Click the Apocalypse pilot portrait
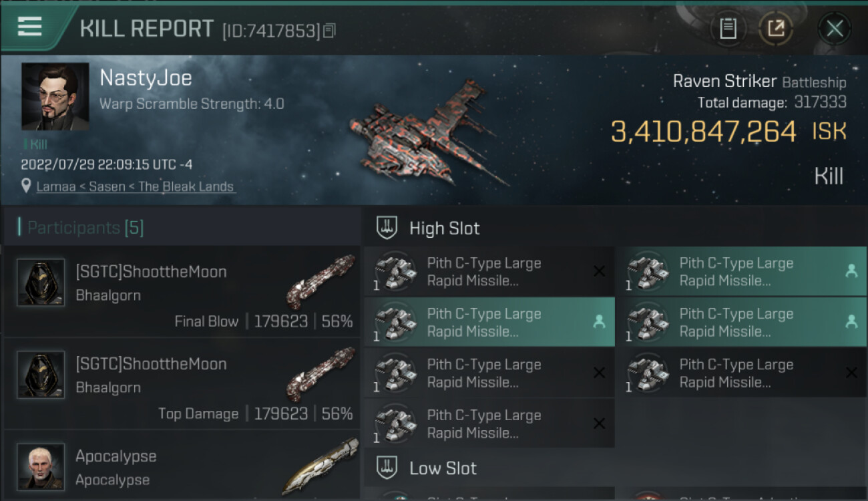 click(41, 466)
